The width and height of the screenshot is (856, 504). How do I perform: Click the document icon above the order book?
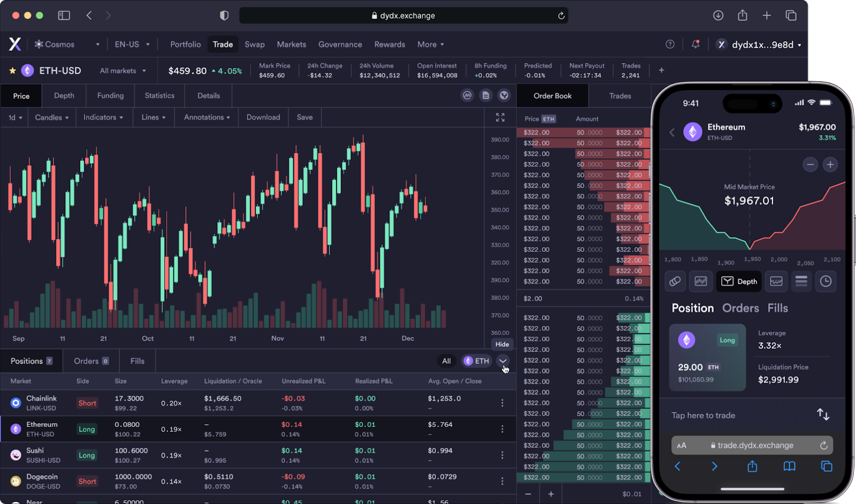(486, 95)
